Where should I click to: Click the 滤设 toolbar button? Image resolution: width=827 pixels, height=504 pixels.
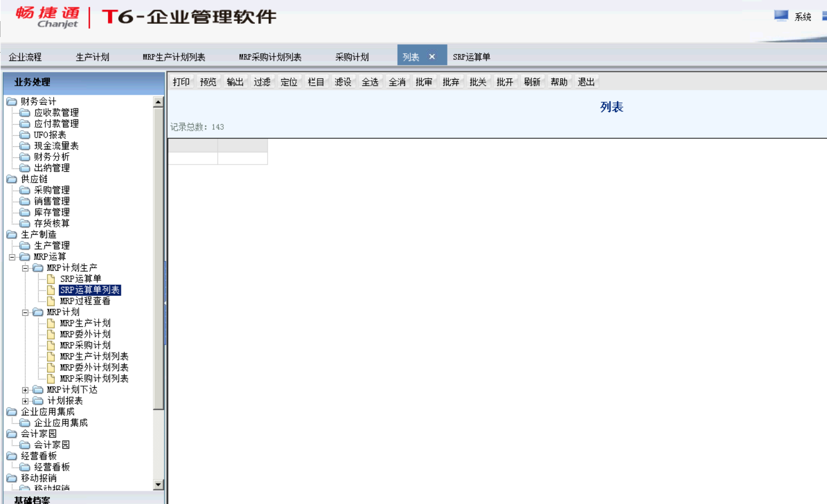point(343,82)
